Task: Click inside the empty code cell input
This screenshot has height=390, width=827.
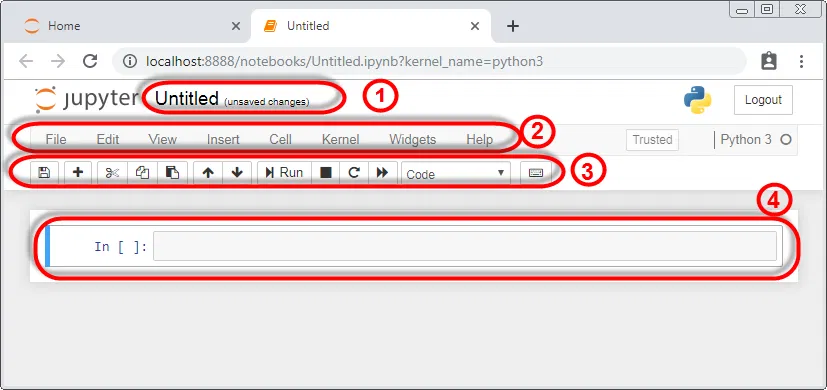Action: [465, 246]
